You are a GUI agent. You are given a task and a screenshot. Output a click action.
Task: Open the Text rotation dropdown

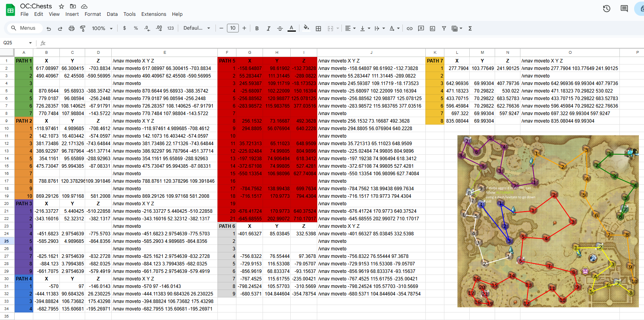point(394,28)
